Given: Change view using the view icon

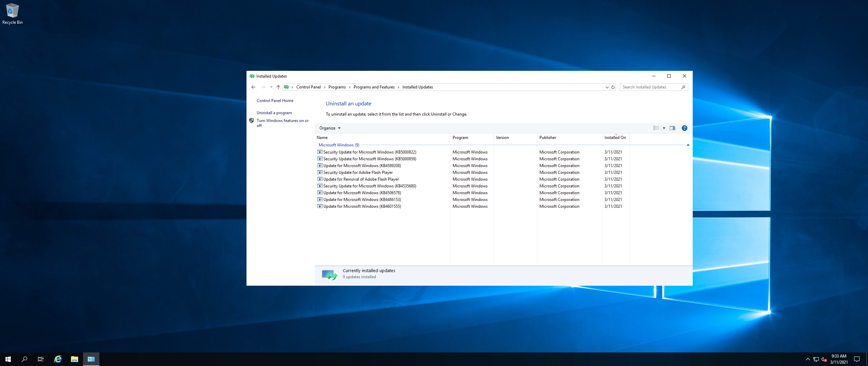Looking at the screenshot, I should coord(656,128).
